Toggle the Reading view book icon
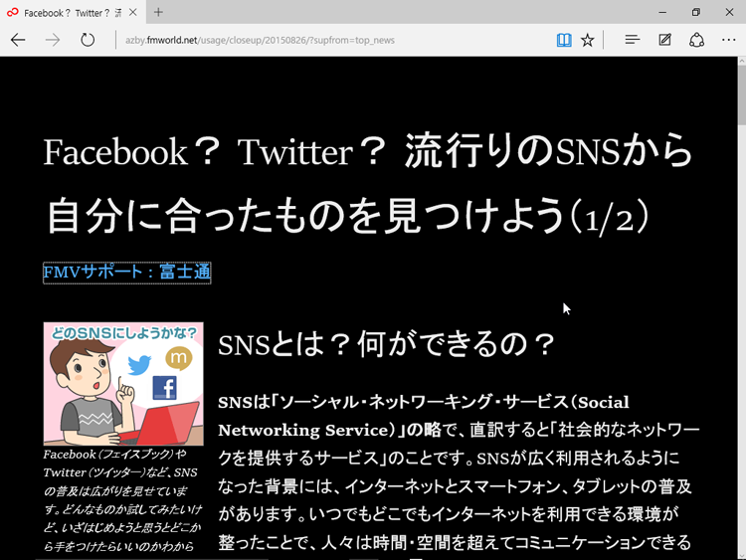 coord(564,40)
